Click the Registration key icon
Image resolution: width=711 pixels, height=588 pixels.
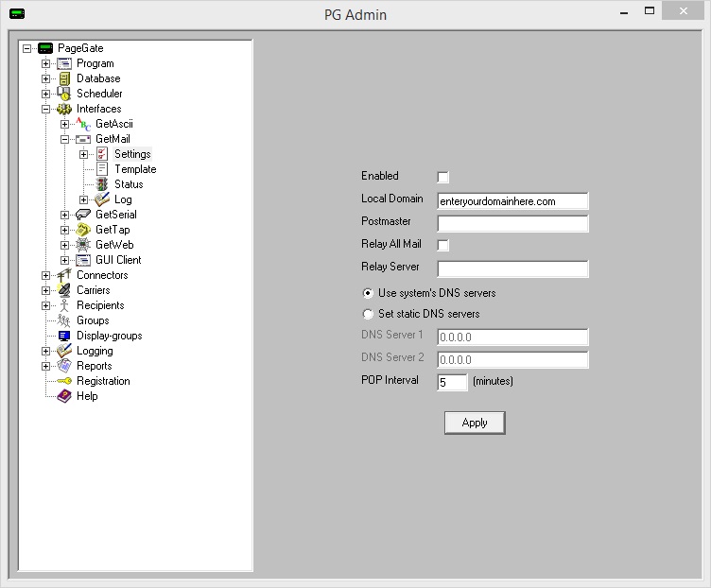click(64, 381)
